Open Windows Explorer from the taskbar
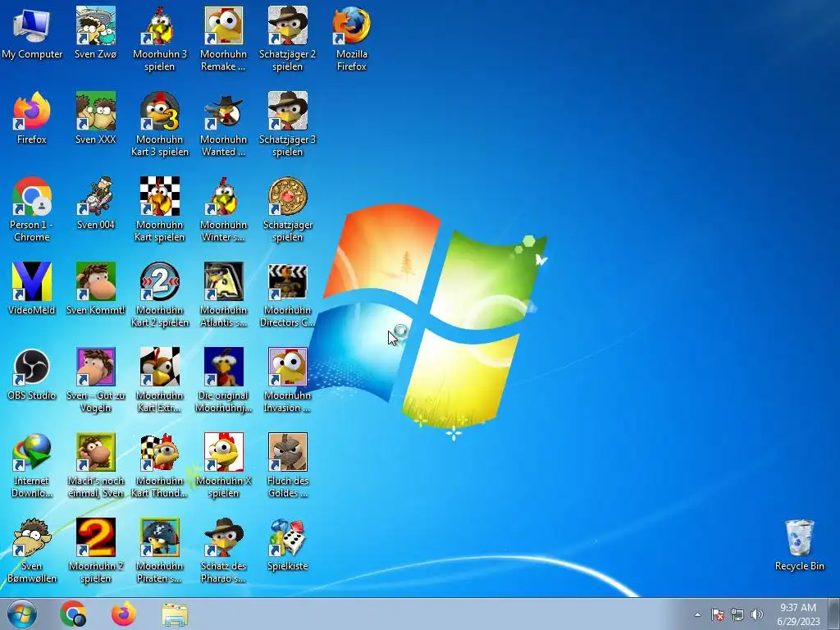This screenshot has width=840, height=630. 175,614
